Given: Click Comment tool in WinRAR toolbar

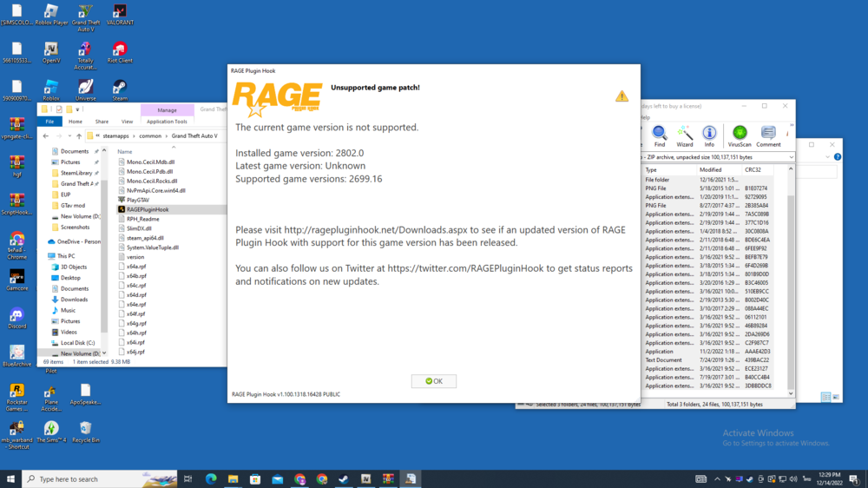Looking at the screenshot, I should coord(768,135).
